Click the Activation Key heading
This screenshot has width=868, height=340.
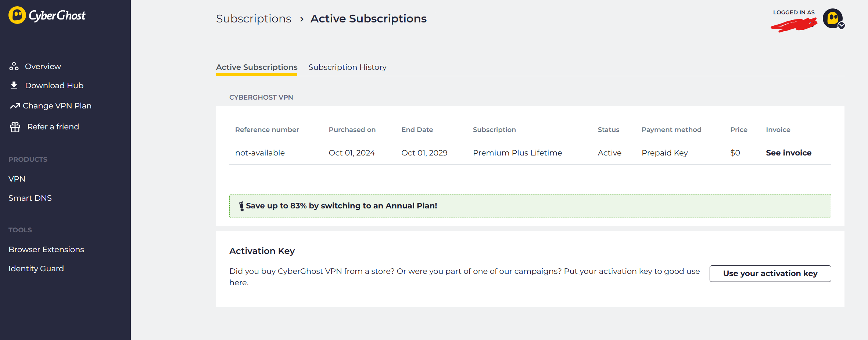point(262,251)
